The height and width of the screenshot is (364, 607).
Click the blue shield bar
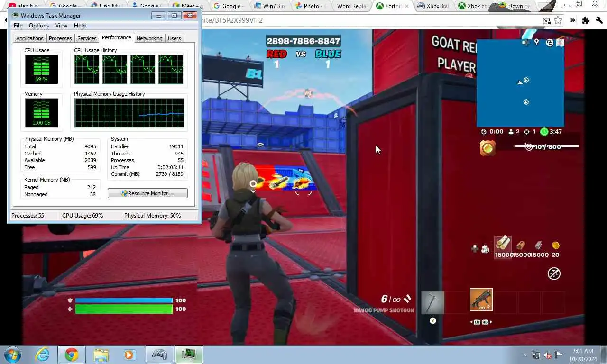click(x=124, y=300)
